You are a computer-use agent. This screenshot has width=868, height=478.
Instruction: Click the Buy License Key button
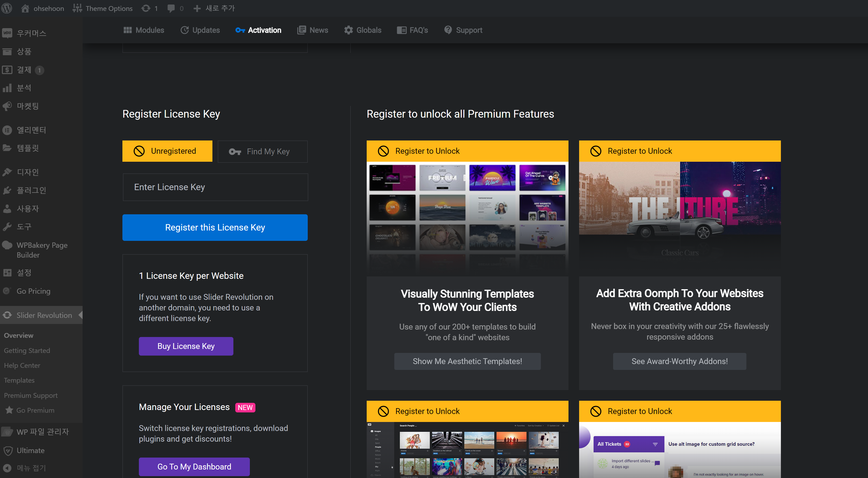(x=186, y=346)
